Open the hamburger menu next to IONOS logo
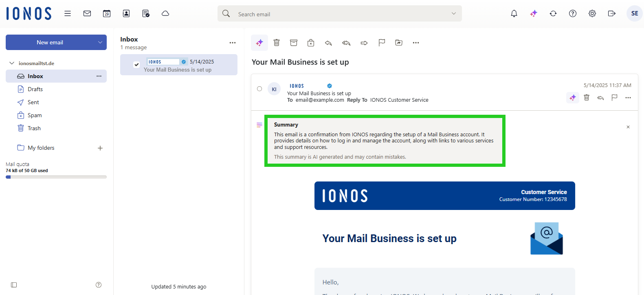 click(x=68, y=13)
